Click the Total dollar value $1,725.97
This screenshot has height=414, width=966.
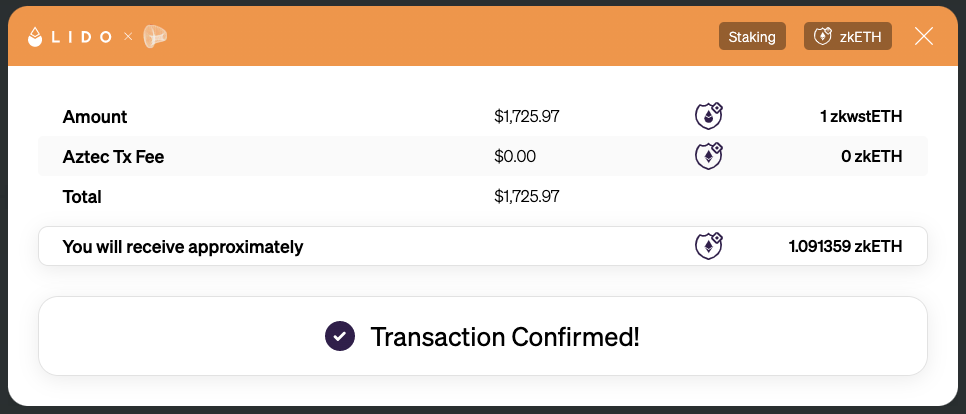(x=527, y=197)
